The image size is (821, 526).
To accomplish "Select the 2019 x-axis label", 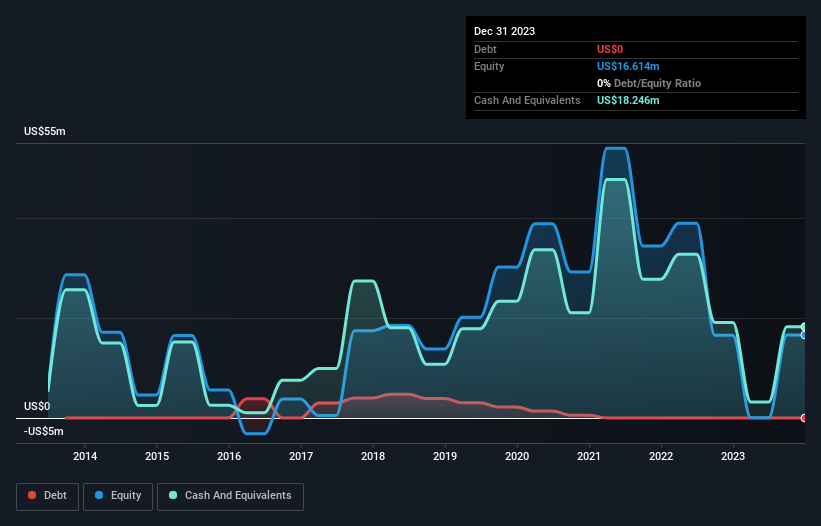I will tap(445, 456).
